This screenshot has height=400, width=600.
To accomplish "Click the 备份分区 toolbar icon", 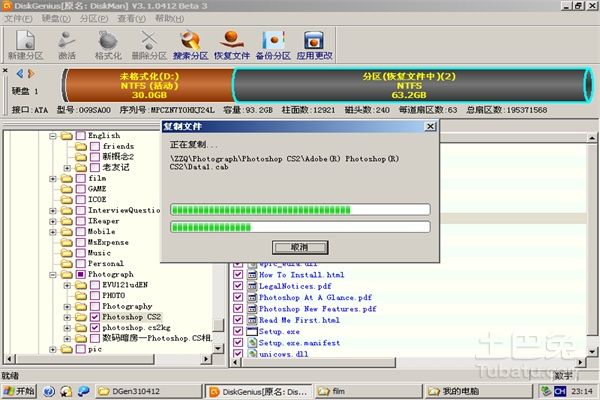I will [x=273, y=45].
